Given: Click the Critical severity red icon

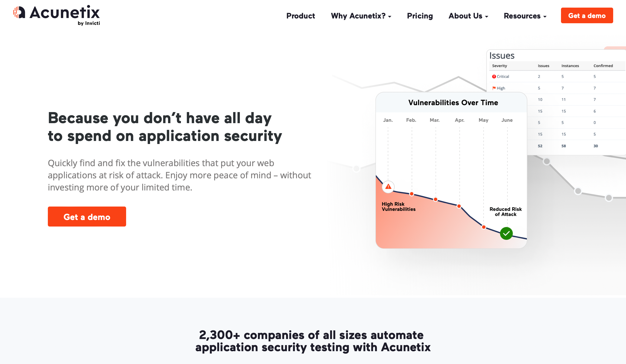Looking at the screenshot, I should [x=494, y=77].
